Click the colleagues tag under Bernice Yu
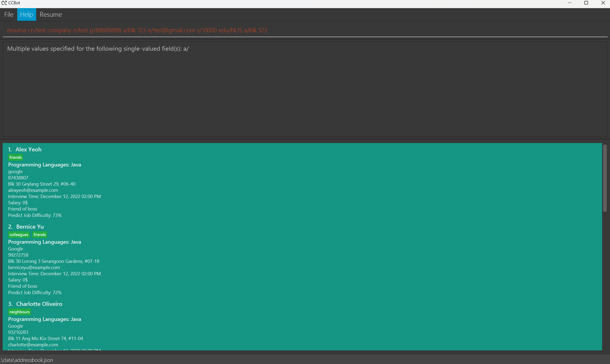Viewport: 610px width, 364px height. point(19,235)
